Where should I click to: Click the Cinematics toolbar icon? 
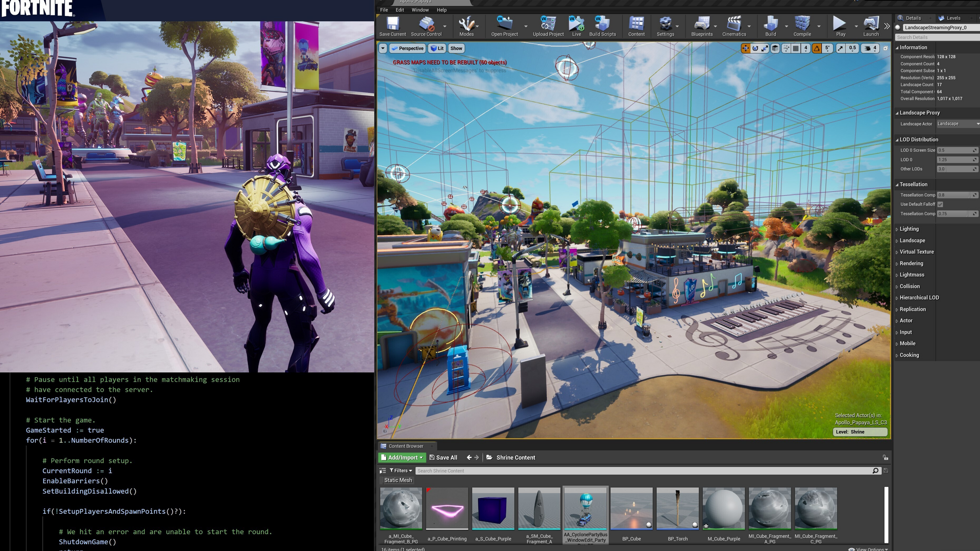click(734, 25)
